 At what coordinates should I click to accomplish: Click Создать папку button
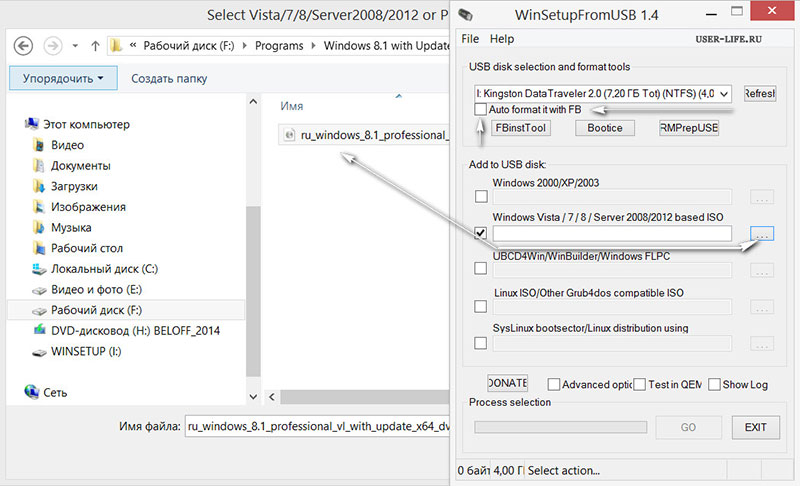[x=169, y=79]
